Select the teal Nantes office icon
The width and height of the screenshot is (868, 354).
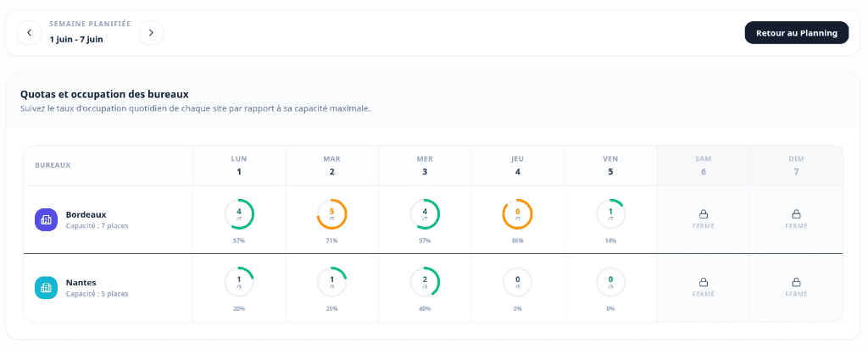point(46,288)
